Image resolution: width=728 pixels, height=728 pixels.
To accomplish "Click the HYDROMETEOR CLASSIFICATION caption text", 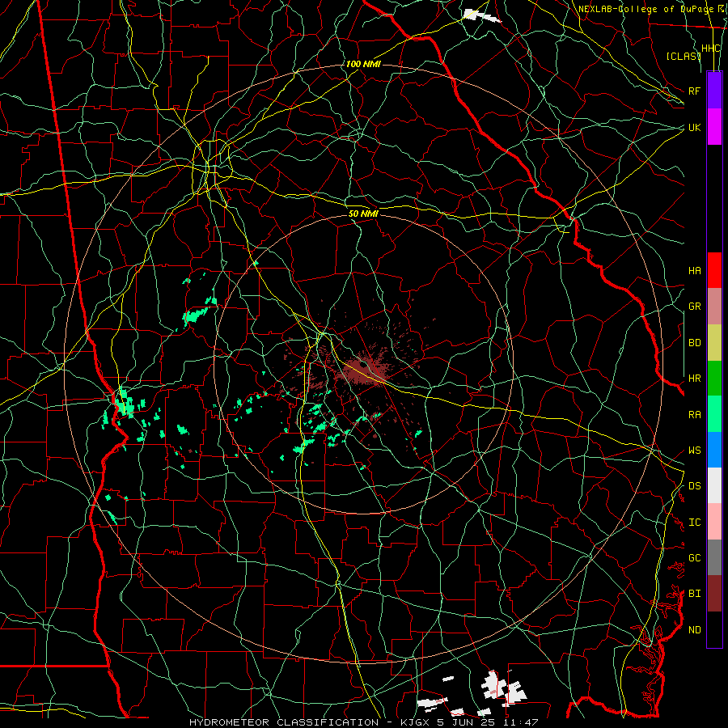I will [284, 722].
